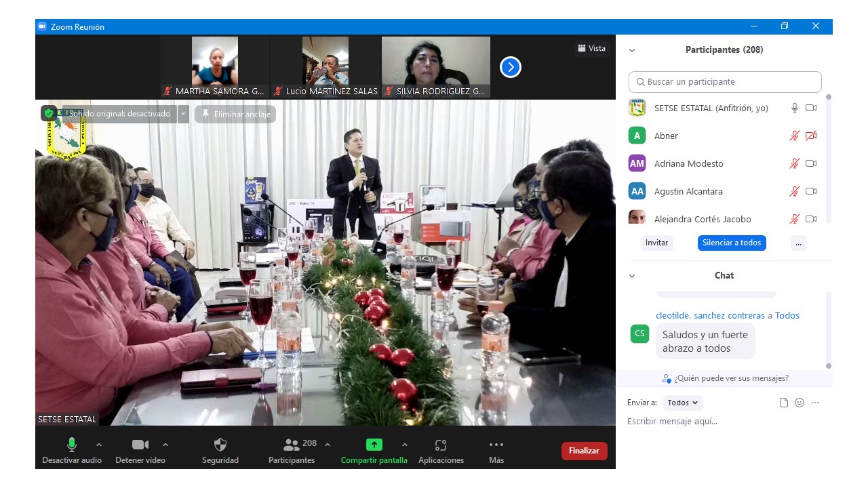Viewport: 868px width, 488px height.
Task: Open Enviar a Todos recipient dropdown
Action: click(x=683, y=403)
